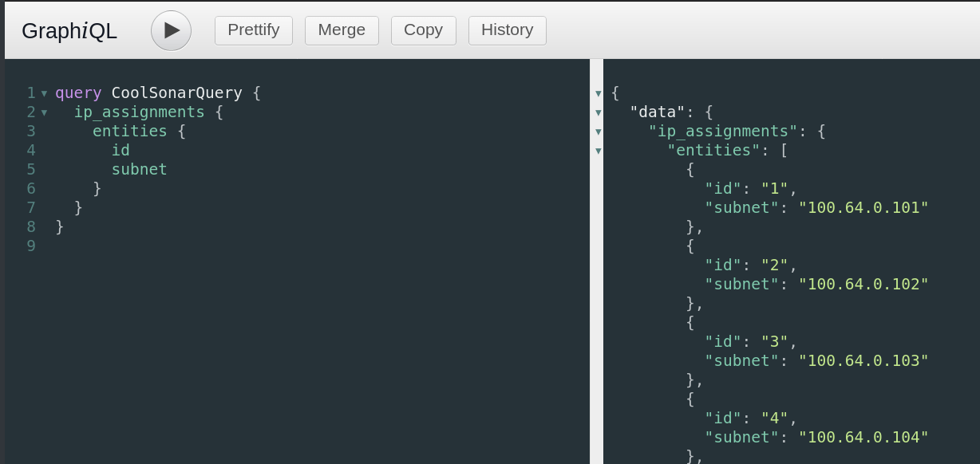Collapse the query CoolSonarQuery fold arrow at line 1

click(x=44, y=93)
